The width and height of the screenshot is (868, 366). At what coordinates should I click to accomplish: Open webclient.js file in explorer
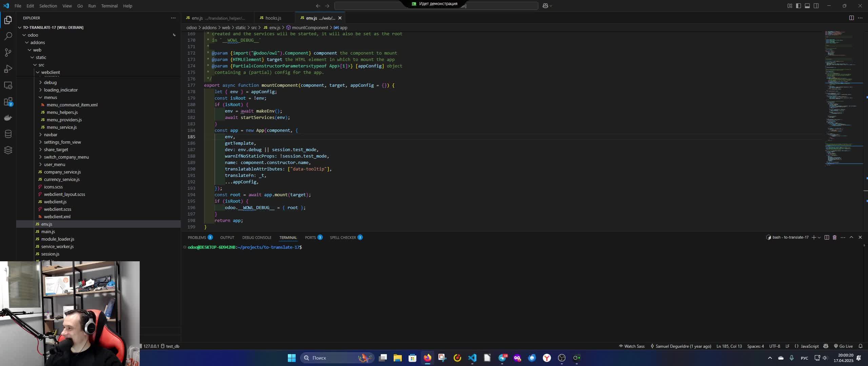(x=55, y=202)
